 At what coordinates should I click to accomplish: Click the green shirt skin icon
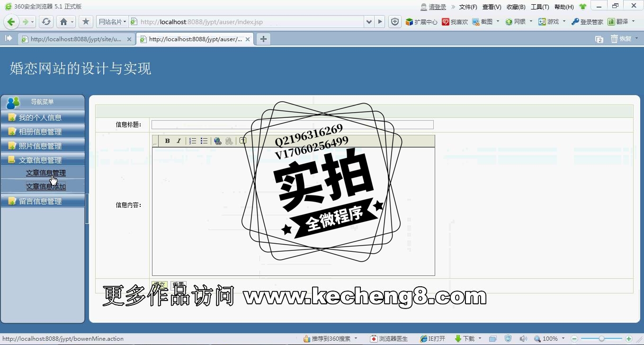click(x=582, y=7)
